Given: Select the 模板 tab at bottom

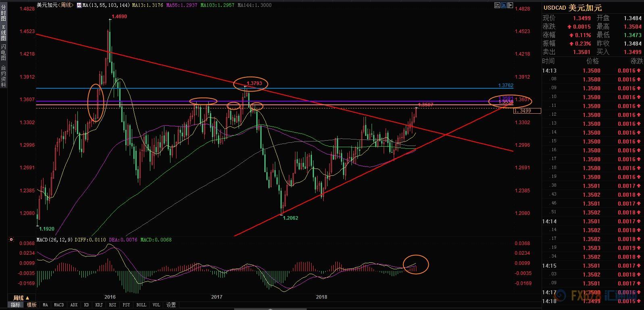Looking at the screenshot, I should click(x=32, y=305).
